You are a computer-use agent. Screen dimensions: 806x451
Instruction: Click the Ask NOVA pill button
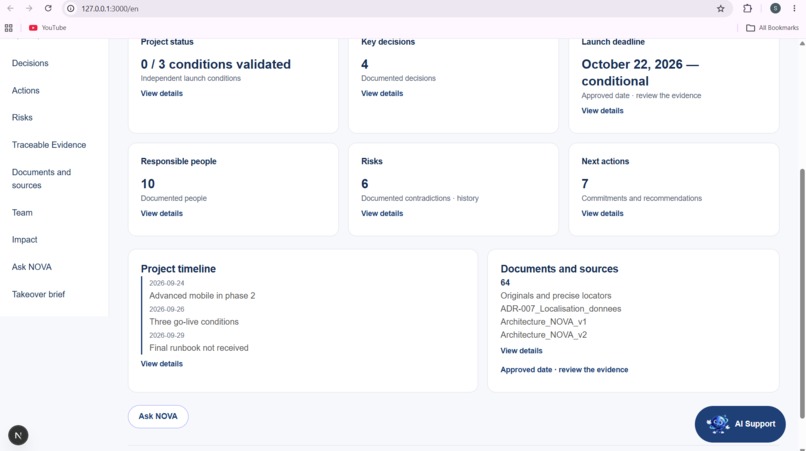158,416
